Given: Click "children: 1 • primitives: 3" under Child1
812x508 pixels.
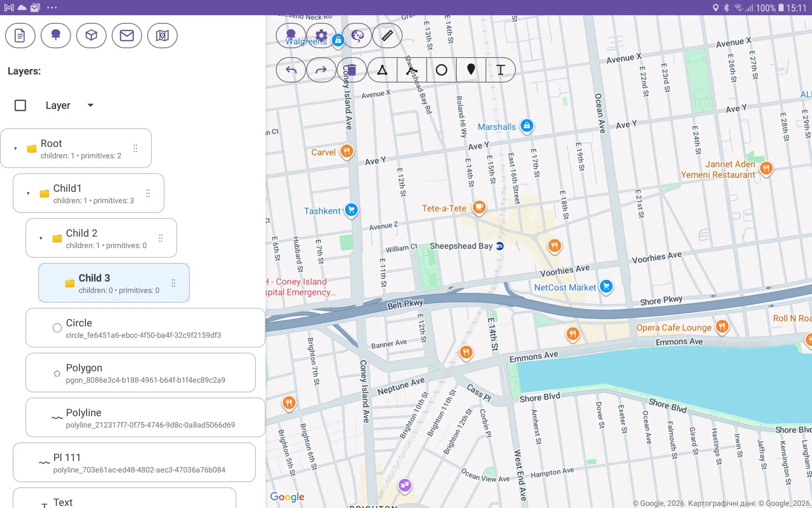Looking at the screenshot, I should (x=93, y=201).
